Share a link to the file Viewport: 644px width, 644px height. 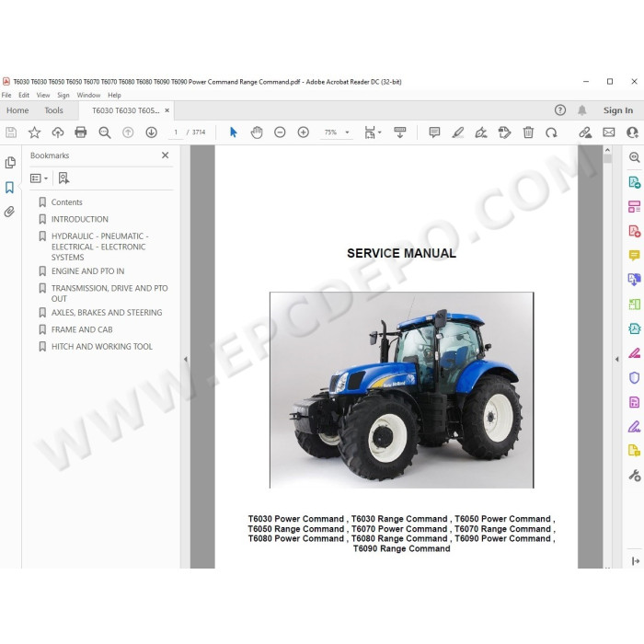point(585,132)
